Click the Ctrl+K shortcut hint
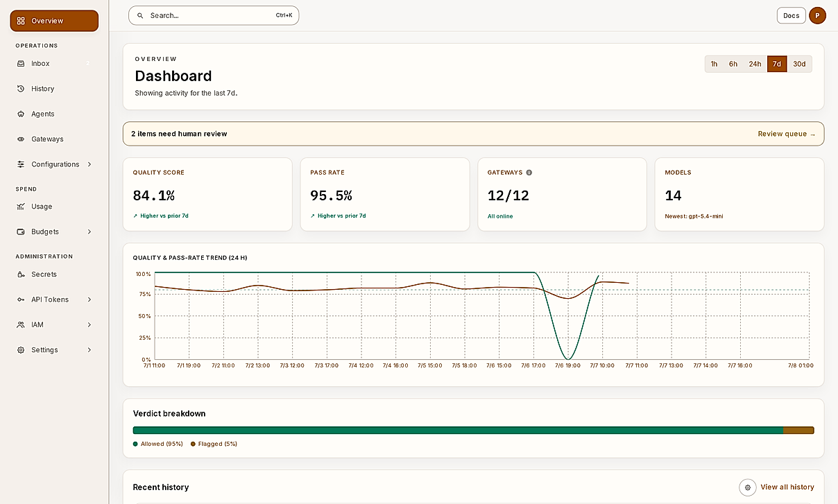838x504 pixels. coord(284,15)
